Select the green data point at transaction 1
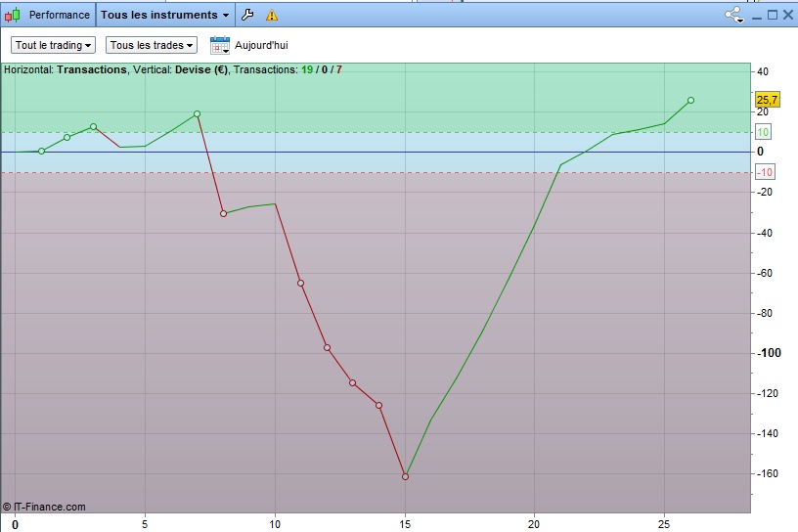Viewport: 798px width, 532px height. [x=42, y=152]
